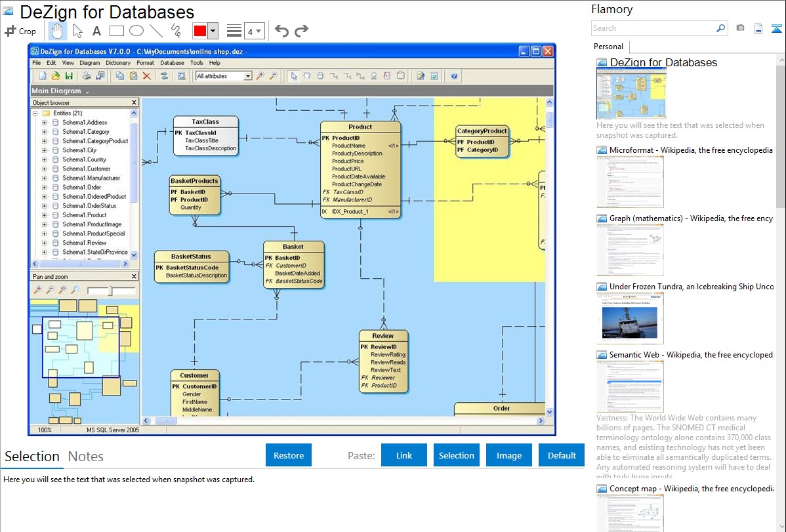Open the Dictionary menu
This screenshot has width=786, height=532.
coord(118,63)
